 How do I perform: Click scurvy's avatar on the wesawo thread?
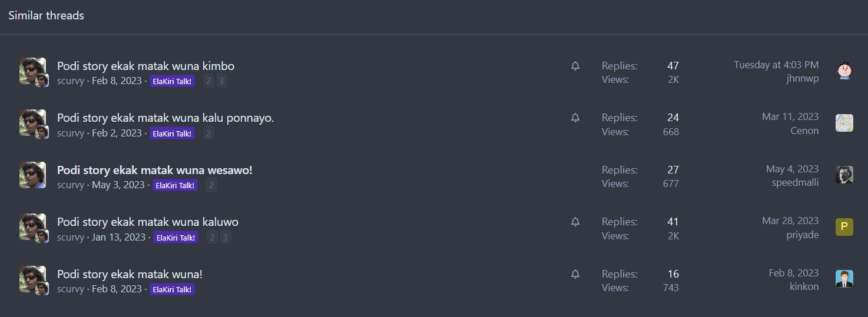(x=33, y=175)
